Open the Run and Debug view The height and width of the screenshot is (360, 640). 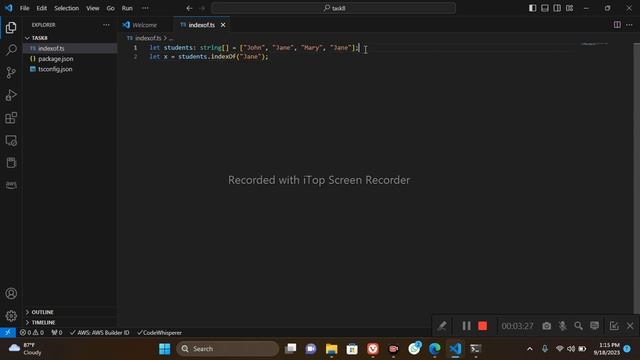[11, 95]
